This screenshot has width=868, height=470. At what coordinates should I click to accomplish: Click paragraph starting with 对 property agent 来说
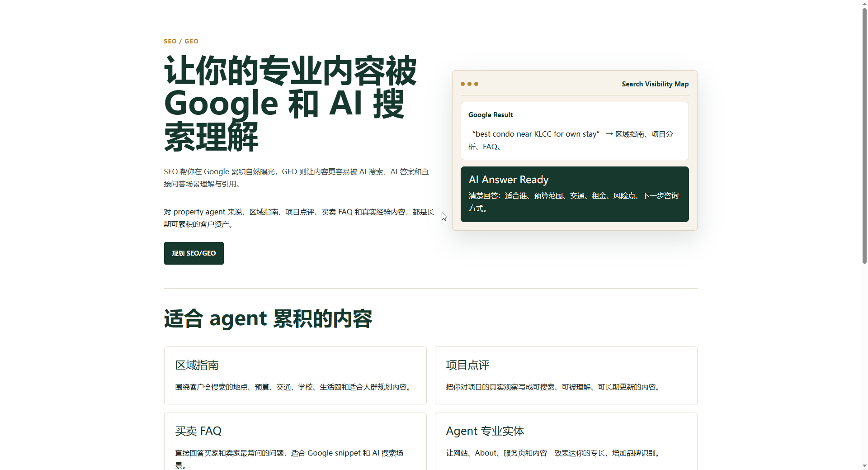tap(299, 218)
